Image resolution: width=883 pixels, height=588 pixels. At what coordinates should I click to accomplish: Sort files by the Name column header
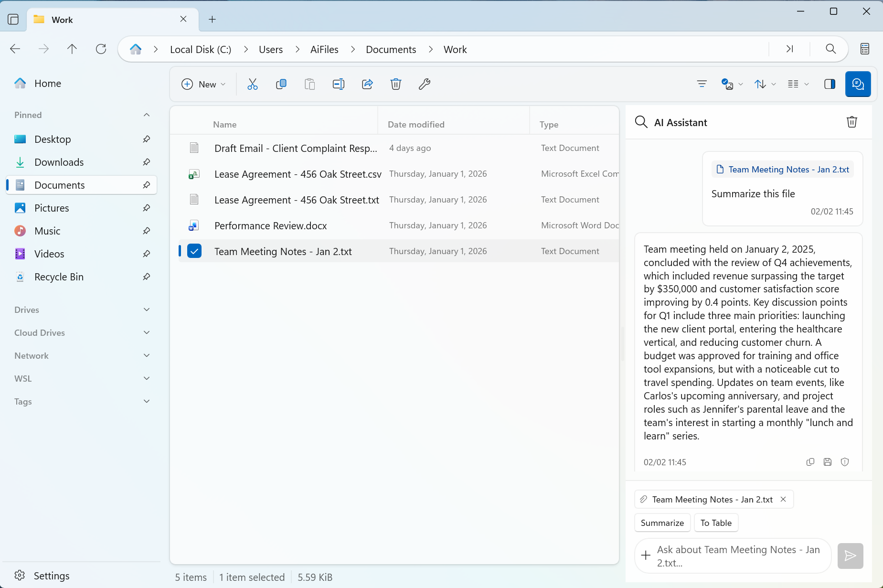coord(225,124)
